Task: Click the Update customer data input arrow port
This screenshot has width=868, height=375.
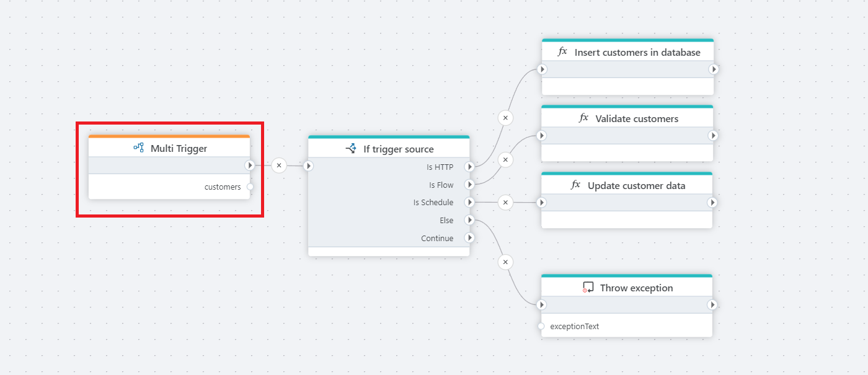Action: [x=542, y=202]
